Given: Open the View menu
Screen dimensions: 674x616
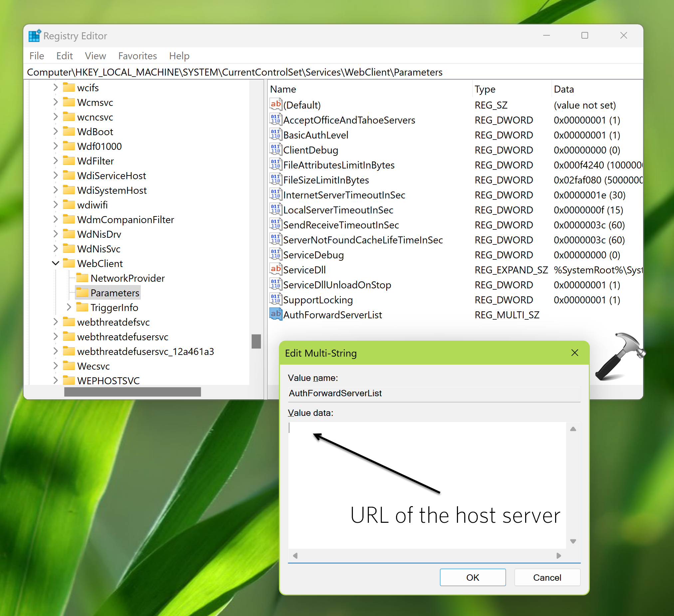Looking at the screenshot, I should click(95, 56).
